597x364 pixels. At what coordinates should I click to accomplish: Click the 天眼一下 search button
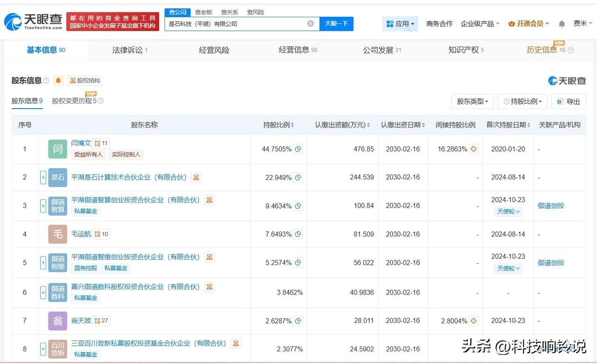coord(336,24)
